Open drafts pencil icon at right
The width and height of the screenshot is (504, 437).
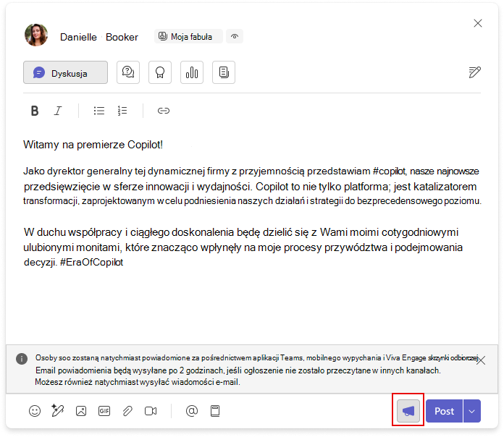click(474, 72)
